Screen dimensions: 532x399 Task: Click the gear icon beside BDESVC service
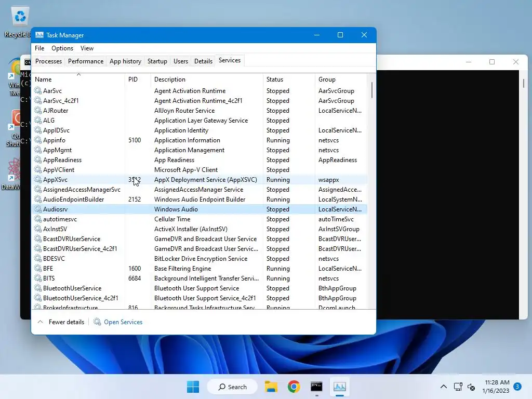37,258
